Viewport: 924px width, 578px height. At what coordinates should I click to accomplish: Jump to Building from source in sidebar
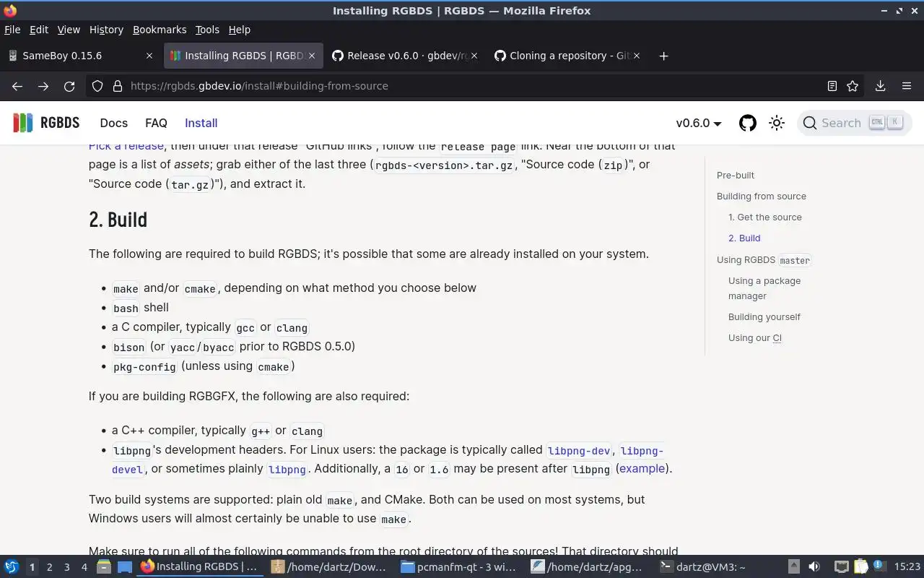[762, 196]
